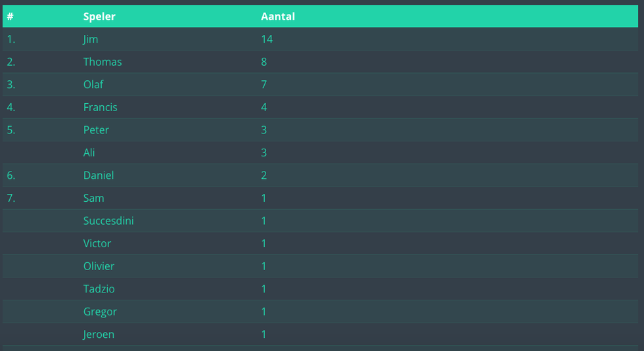The image size is (644, 351).
Task: Open Succesdini player entry
Action: (108, 221)
